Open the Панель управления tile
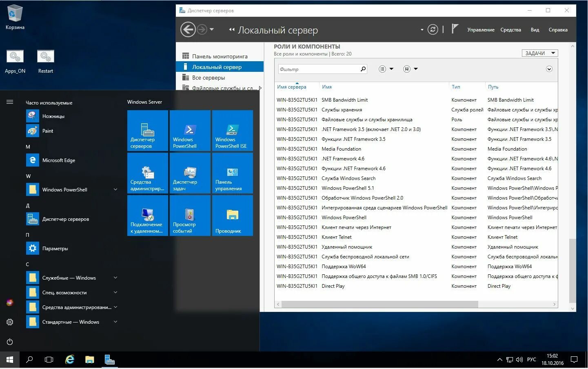Viewport: 588px width, 369px height. (x=232, y=173)
